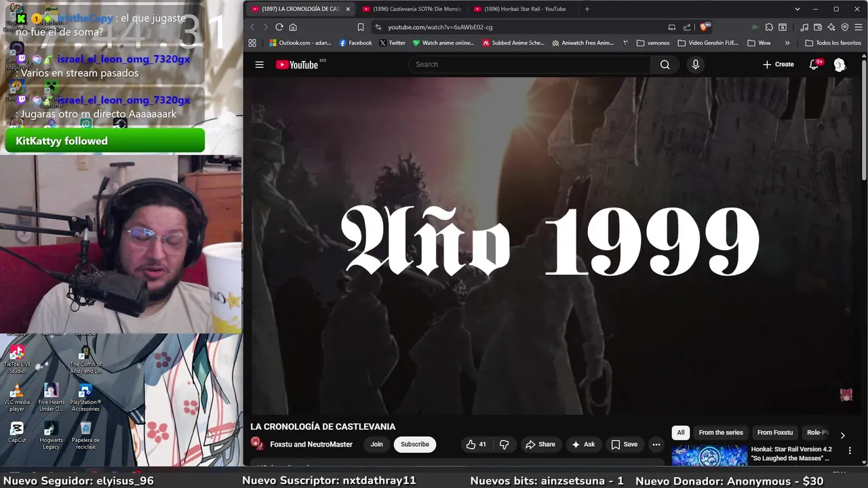This screenshot has width=868, height=488.
Task: Switch to Castlevania SOTN browser tab
Action: click(x=412, y=9)
